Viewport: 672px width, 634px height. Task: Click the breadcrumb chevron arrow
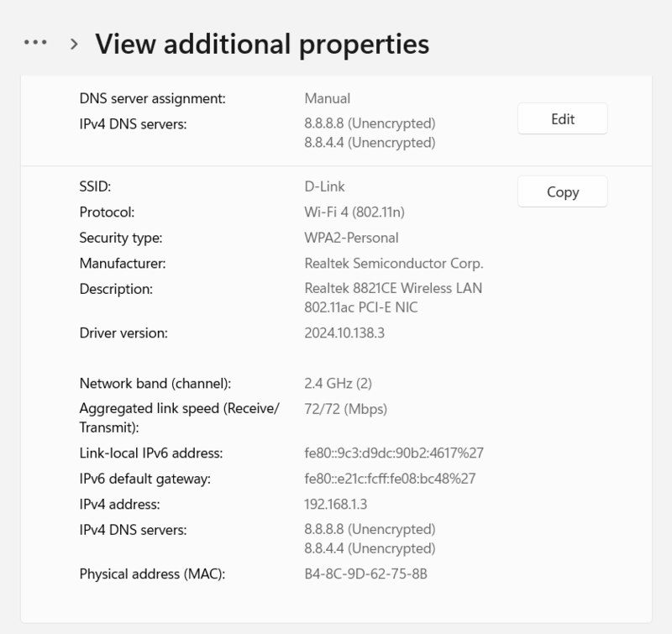coord(75,44)
